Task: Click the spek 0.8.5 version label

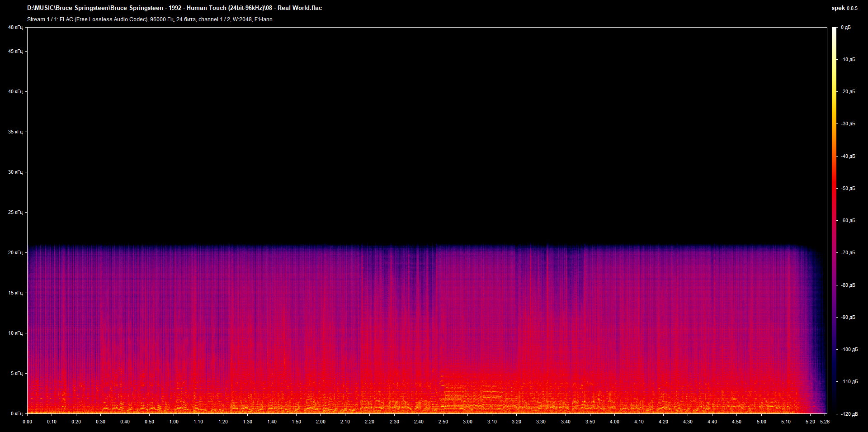Action: point(844,8)
